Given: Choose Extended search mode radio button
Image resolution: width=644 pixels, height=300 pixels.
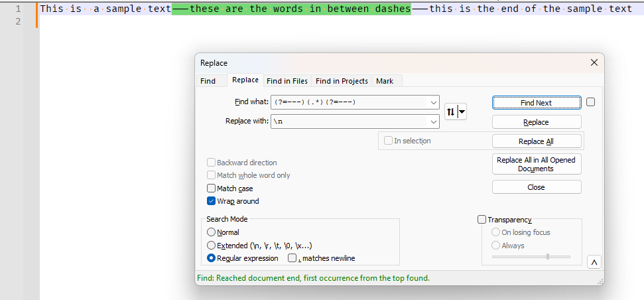Looking at the screenshot, I should point(212,246).
